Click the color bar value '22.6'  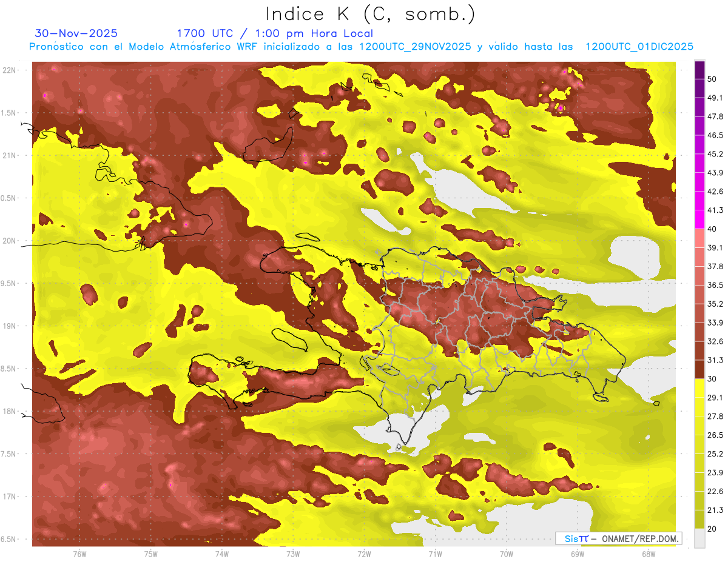point(715,491)
